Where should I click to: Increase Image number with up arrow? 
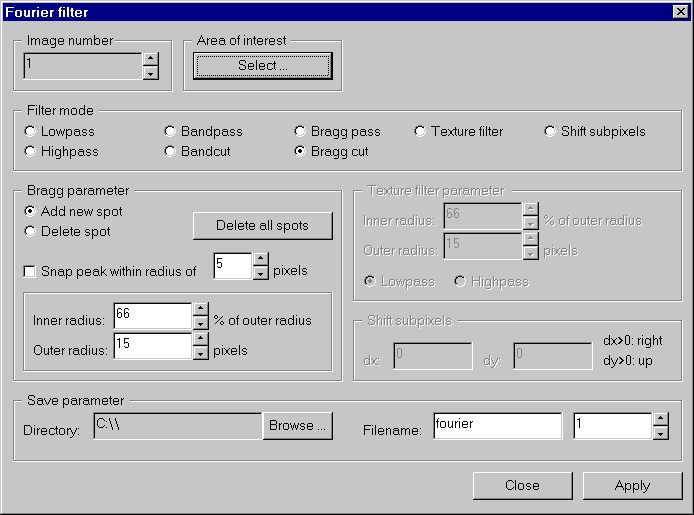150,60
